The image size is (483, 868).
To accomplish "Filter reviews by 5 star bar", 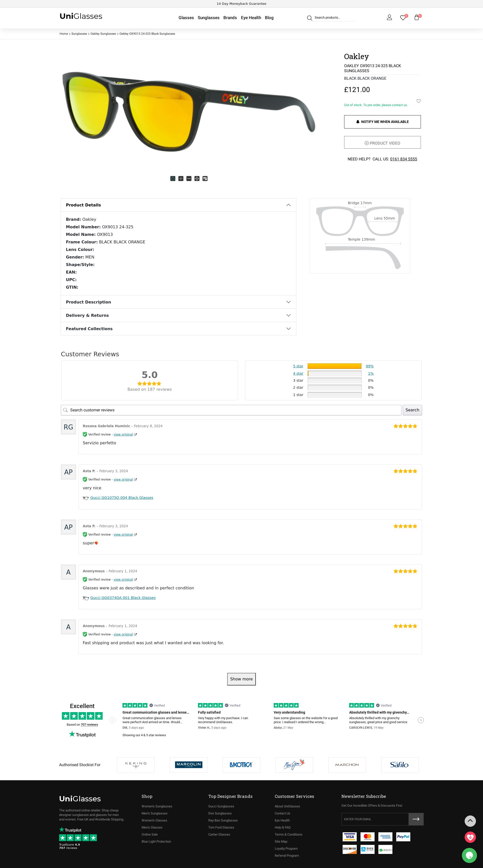I will tap(334, 366).
